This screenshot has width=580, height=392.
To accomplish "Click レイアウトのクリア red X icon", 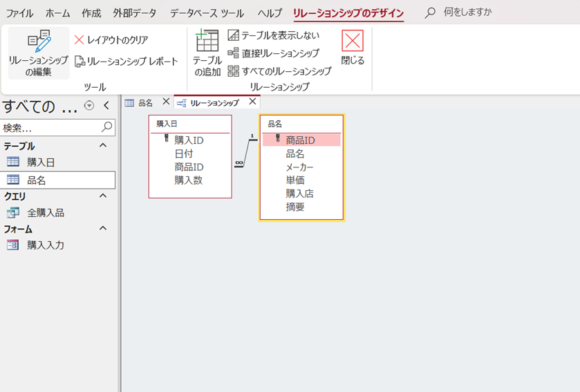I will 79,40.
